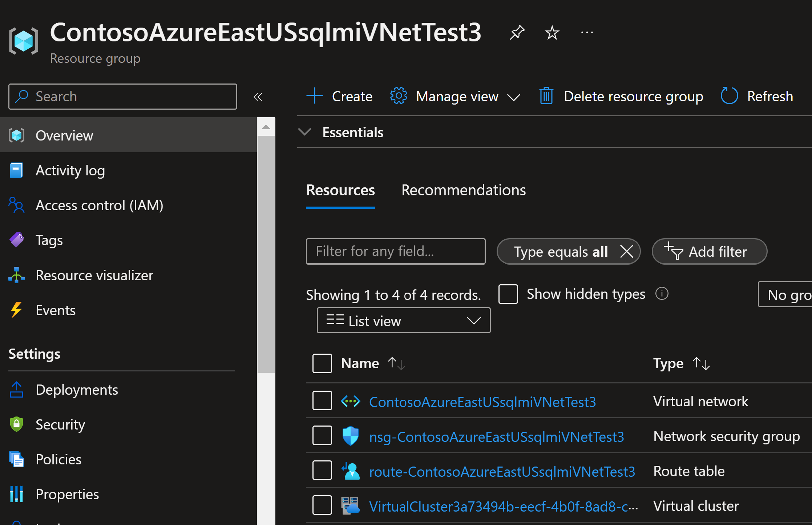812x525 pixels.
Task: Enable Show hidden types checkbox
Action: click(508, 294)
